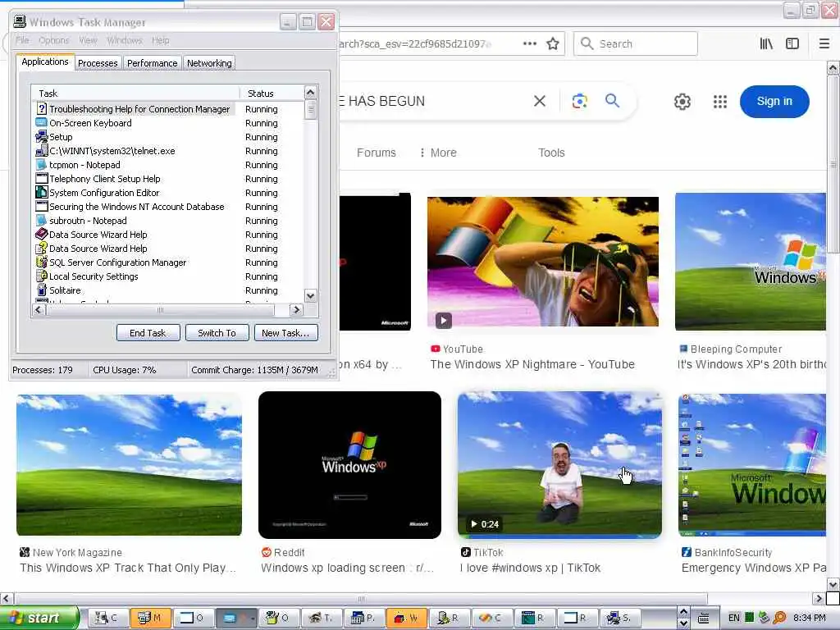Toggle the browser sidebar icon
The height and width of the screenshot is (630, 840).
pos(792,44)
